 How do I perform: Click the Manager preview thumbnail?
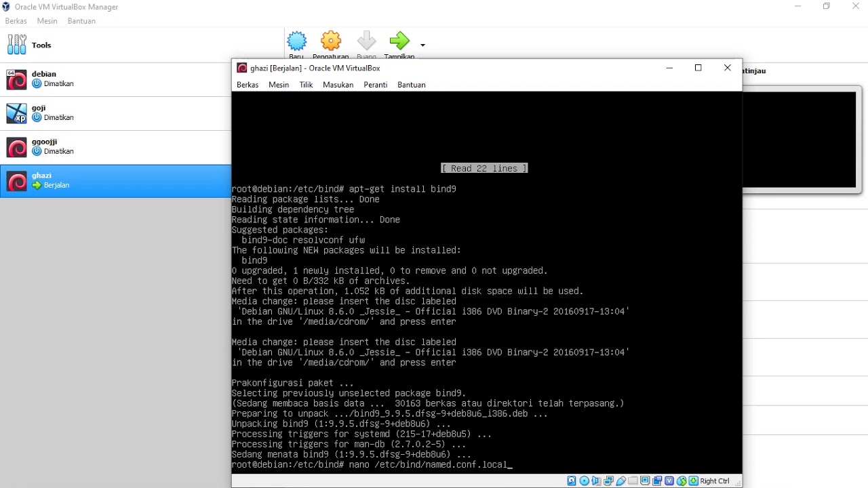(x=800, y=140)
